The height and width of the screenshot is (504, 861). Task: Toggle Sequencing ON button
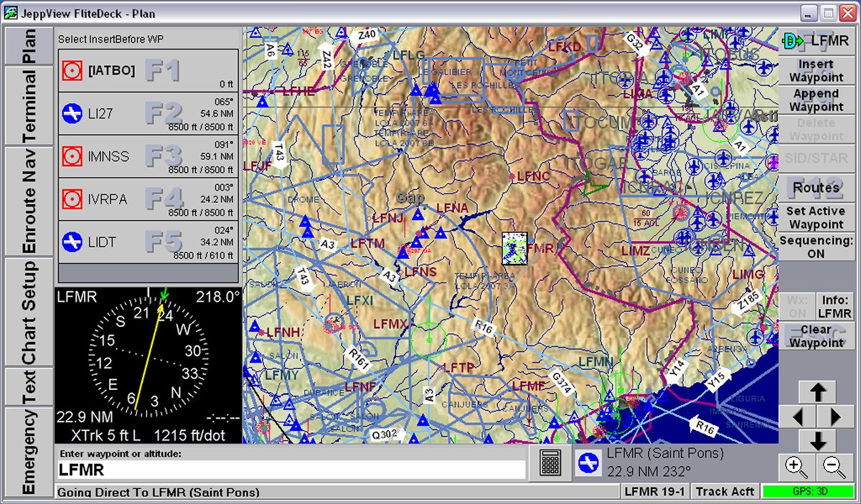pos(817,247)
